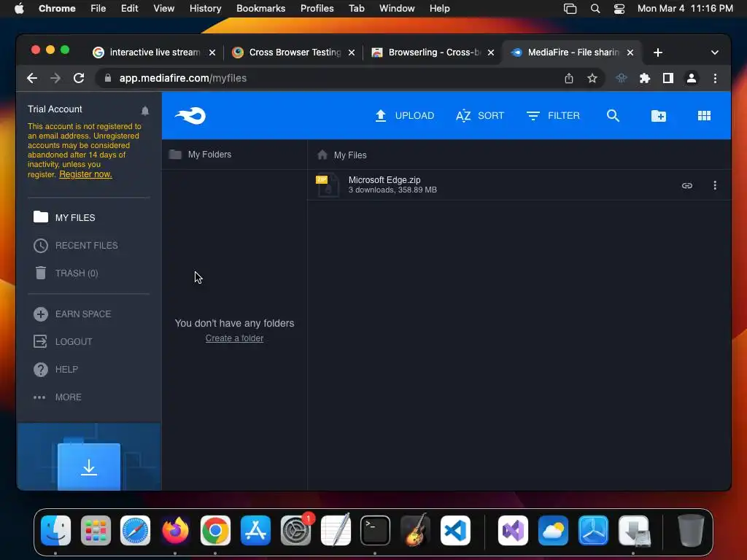The image size is (747, 560).
Task: Open Recent Files in the sidebar
Action: 76,245
